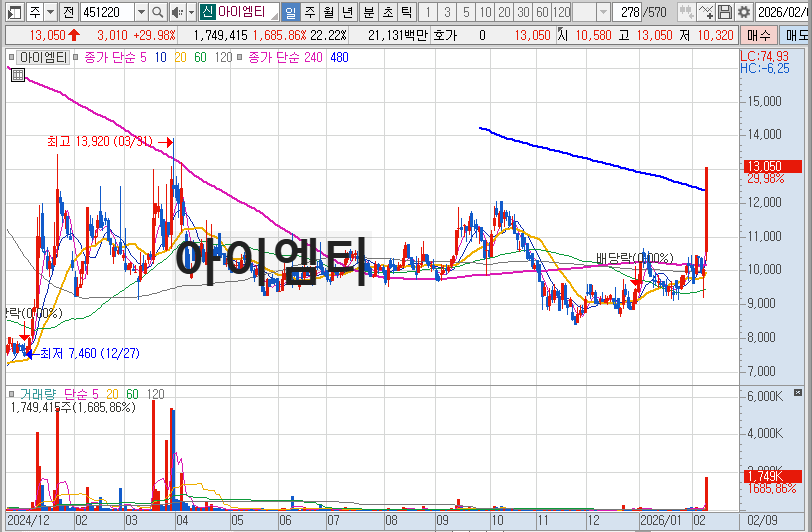
Task: Click the gray 120 price moving average legend
Action: 223,57
